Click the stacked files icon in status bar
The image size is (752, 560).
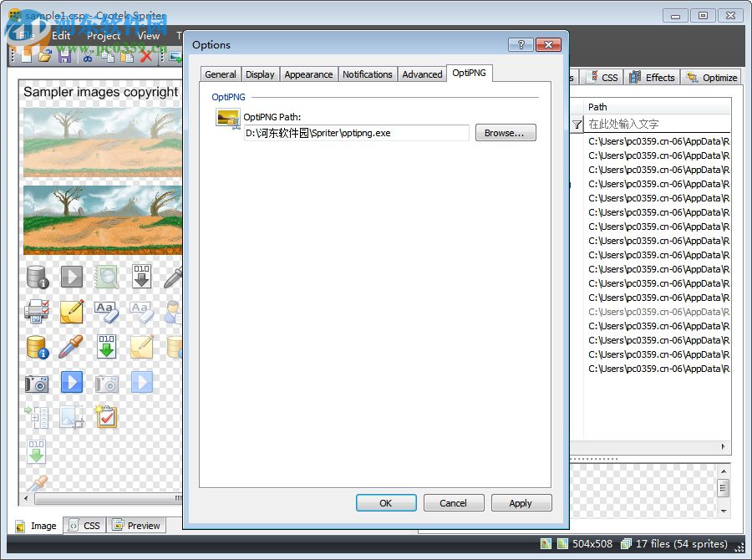[x=626, y=543]
